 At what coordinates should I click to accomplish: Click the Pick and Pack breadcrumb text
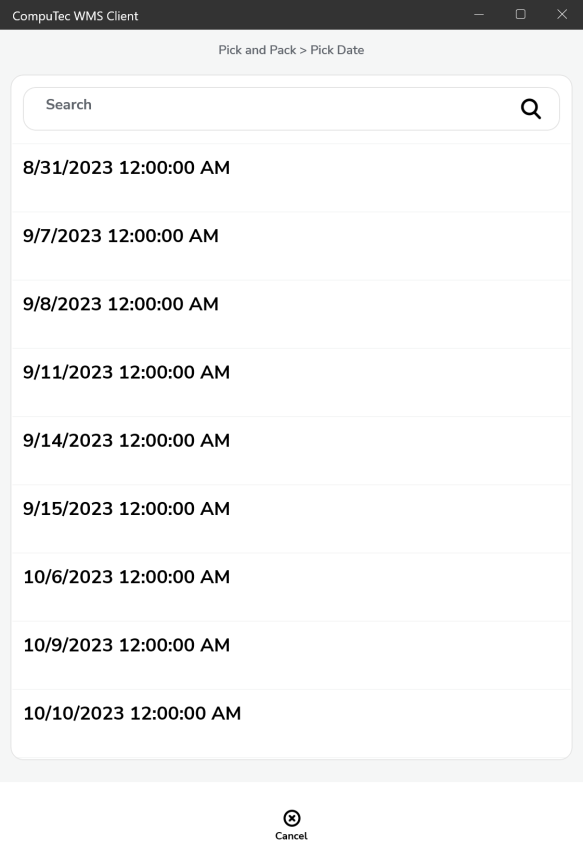(257, 50)
